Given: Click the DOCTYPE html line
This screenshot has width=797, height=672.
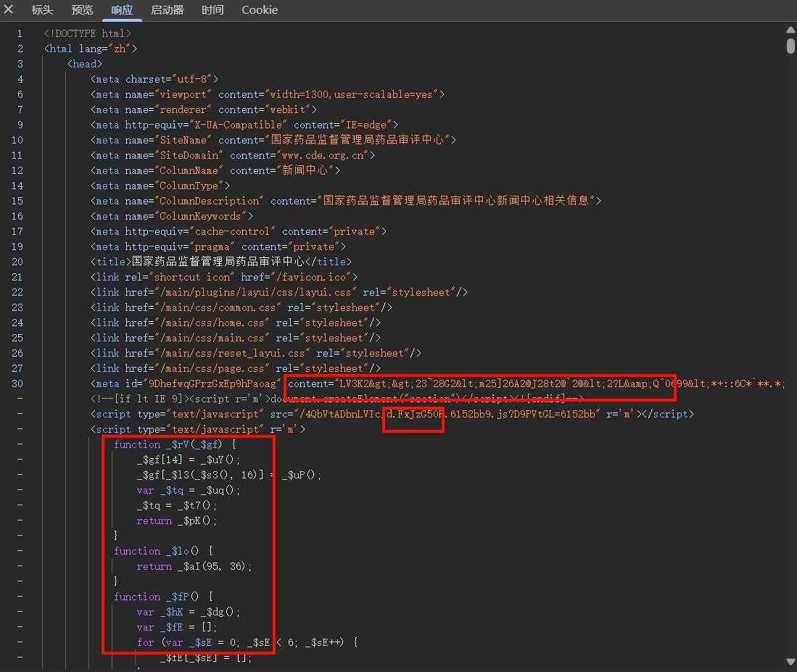Looking at the screenshot, I should pos(88,33).
